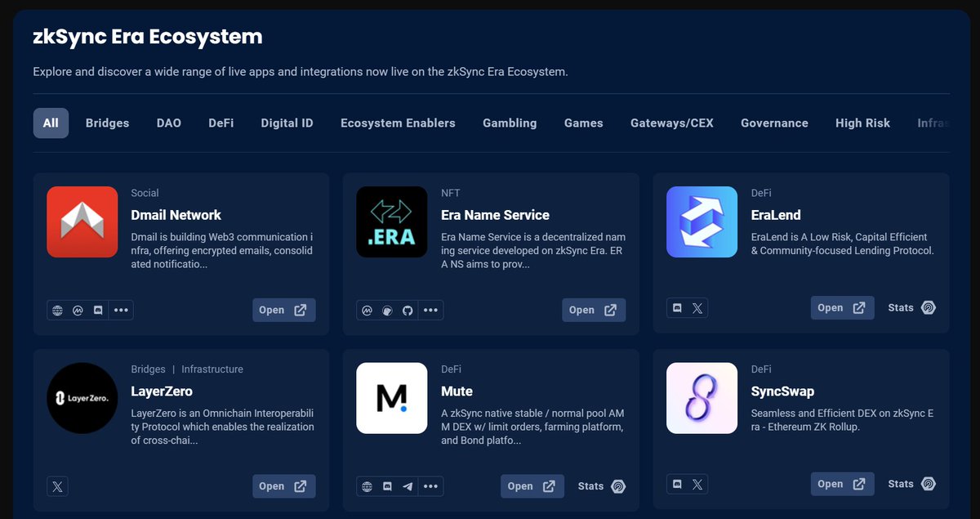Viewport: 980px width, 519px height.
Task: Click the Bridges label on LayerZero card
Action: (x=148, y=369)
